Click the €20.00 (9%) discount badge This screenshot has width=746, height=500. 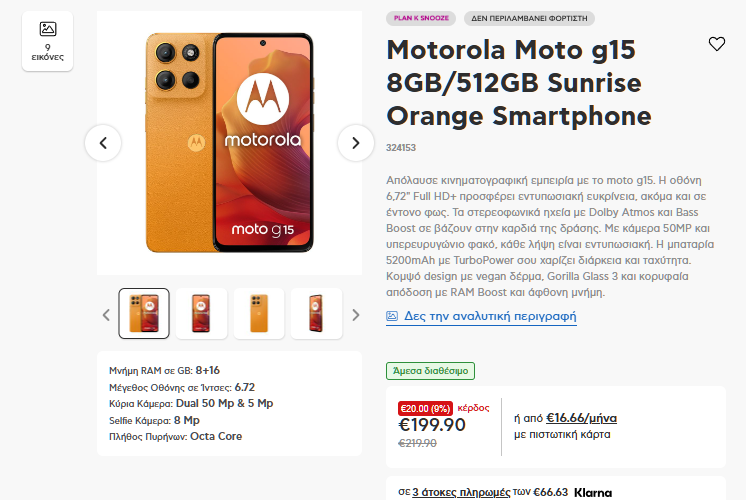[425, 408]
